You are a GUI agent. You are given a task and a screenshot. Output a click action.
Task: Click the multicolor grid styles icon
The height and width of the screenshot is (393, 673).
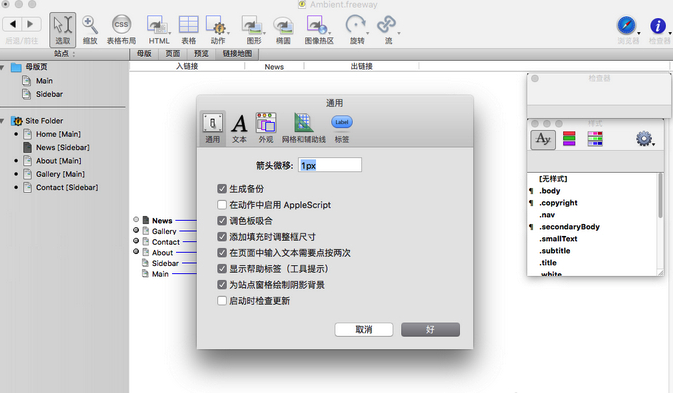(595, 139)
